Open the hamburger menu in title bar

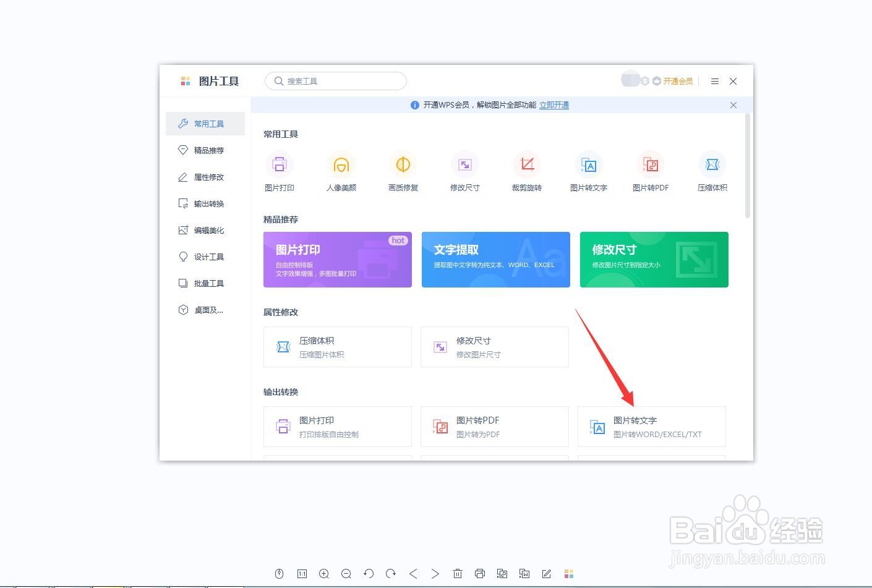point(715,81)
